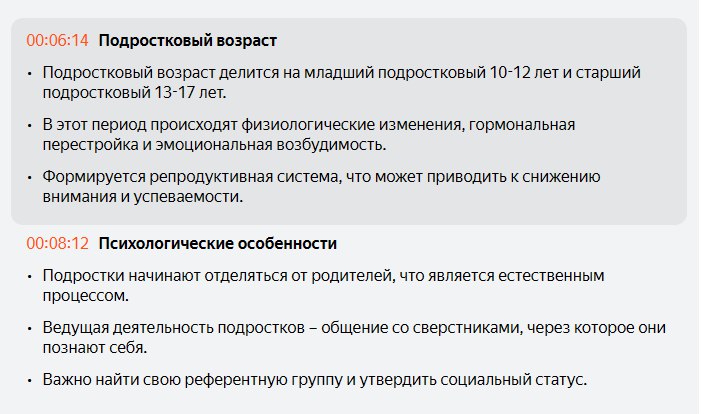Select the bullet about общение со сверстниками
The width and height of the screenshot is (701, 414).
click(355, 338)
